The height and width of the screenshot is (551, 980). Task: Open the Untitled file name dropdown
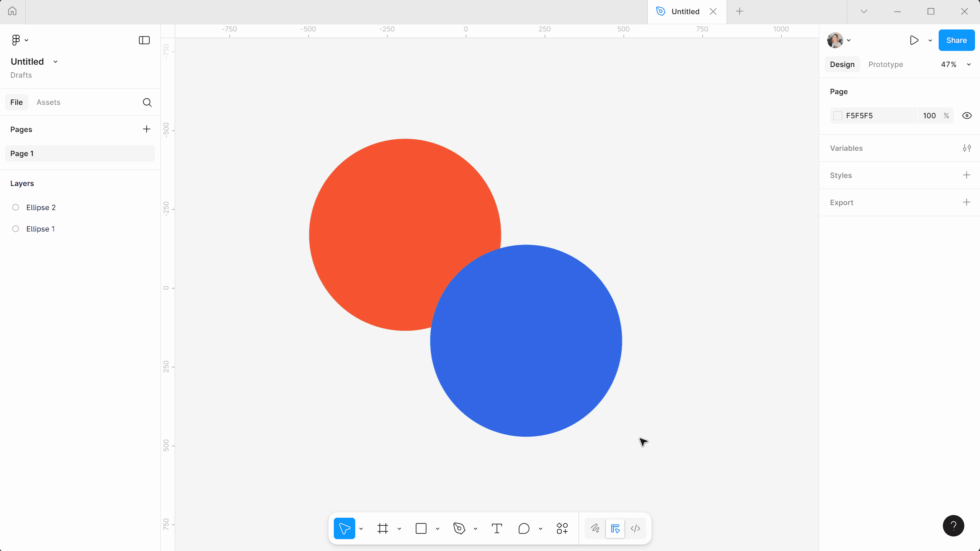[56, 62]
